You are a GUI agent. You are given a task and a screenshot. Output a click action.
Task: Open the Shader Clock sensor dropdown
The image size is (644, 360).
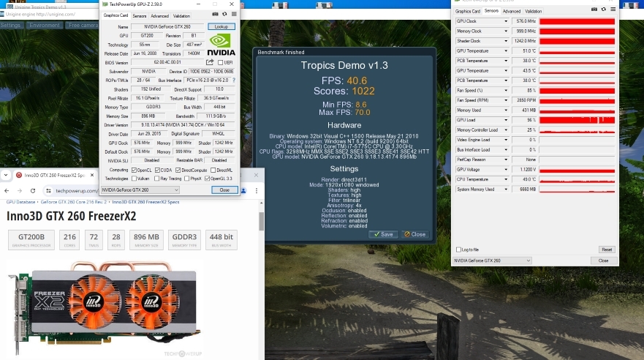[x=506, y=41]
